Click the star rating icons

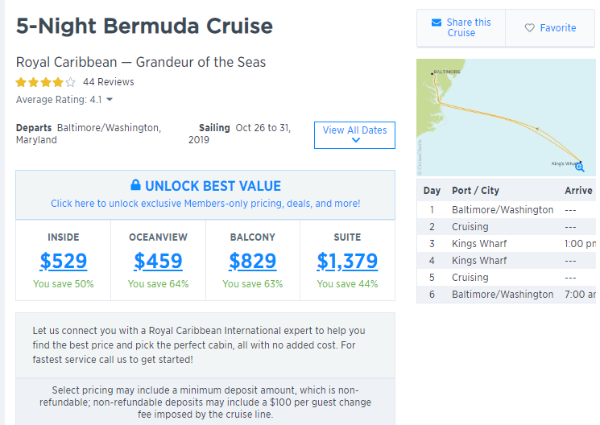[46, 82]
